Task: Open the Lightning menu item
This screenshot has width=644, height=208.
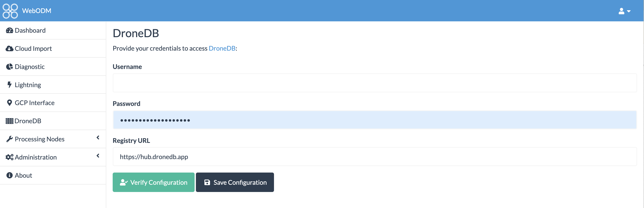Action: click(28, 85)
